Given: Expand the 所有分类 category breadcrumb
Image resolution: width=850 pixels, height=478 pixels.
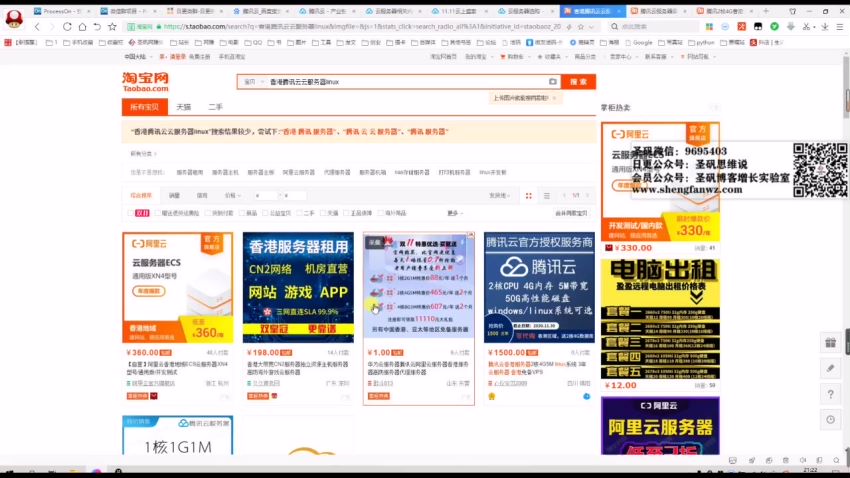Looking at the screenshot, I should point(143,154).
